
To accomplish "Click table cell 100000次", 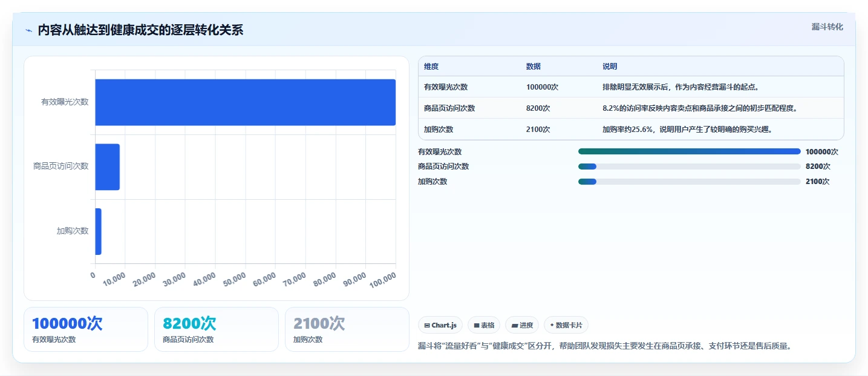I will [x=542, y=87].
